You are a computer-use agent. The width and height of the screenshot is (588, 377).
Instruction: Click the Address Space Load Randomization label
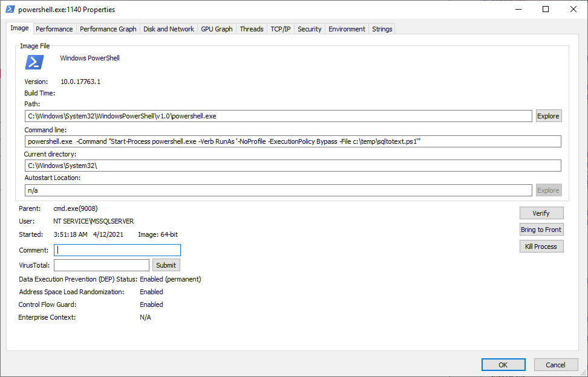coord(71,292)
